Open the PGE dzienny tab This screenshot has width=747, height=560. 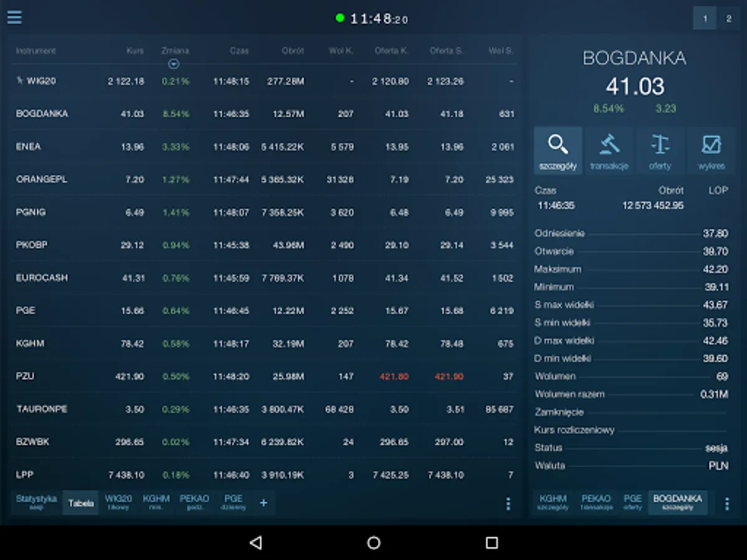[233, 502]
